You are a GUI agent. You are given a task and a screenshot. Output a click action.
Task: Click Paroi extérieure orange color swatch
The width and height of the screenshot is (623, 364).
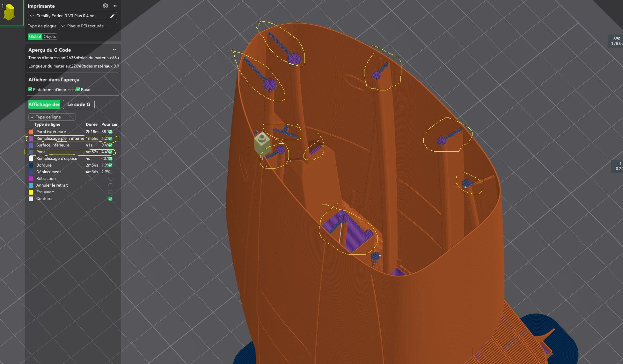point(31,132)
